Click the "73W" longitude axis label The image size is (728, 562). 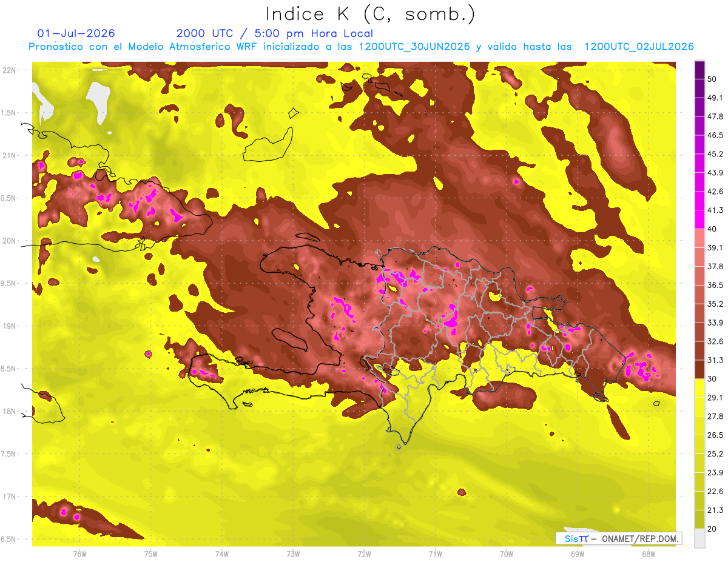[x=293, y=554]
